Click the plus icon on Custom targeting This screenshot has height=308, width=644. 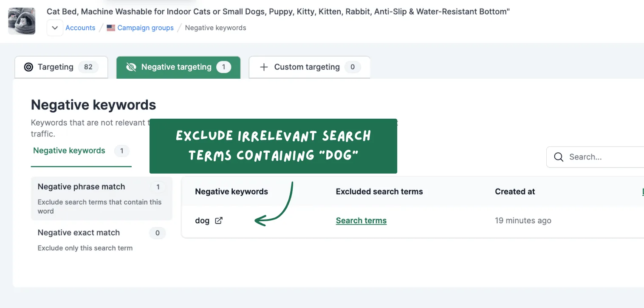264,67
